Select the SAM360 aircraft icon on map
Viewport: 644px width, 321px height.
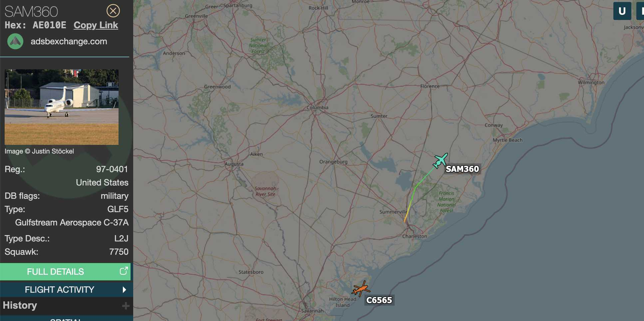pyautogui.click(x=440, y=161)
